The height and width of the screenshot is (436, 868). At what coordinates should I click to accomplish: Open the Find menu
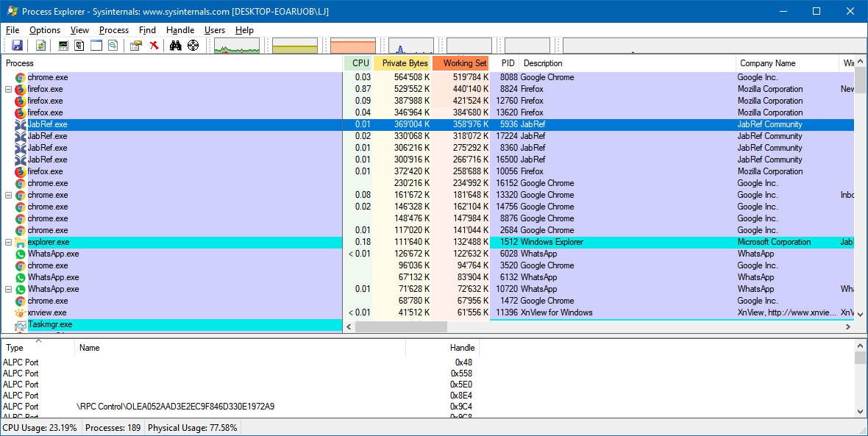[x=147, y=30]
